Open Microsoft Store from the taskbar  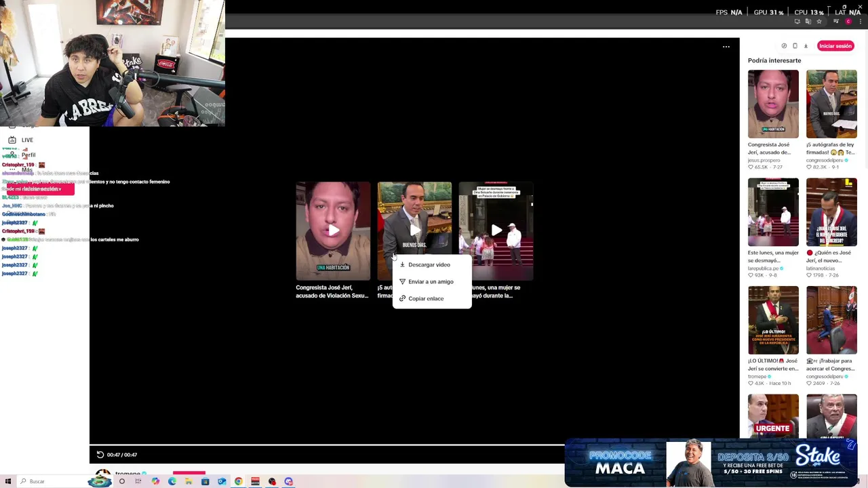(205, 481)
